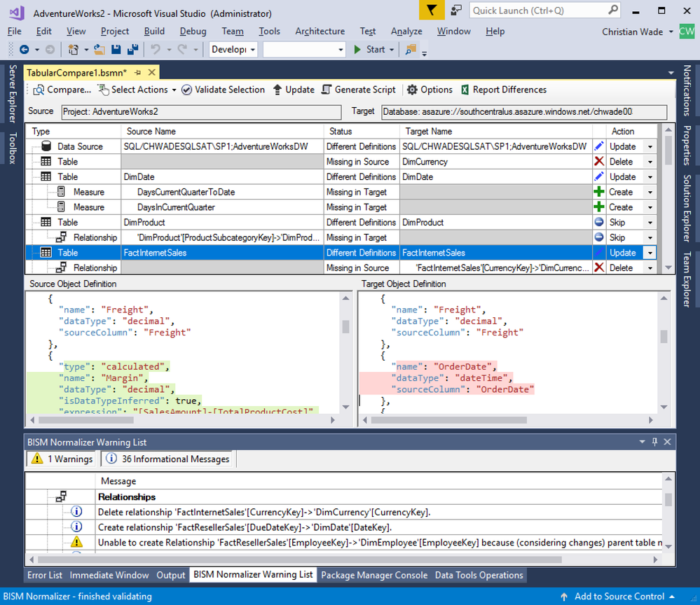Screen dimensions: 700x605
Task: Toggle the 1 Warnings filter
Action: point(62,459)
